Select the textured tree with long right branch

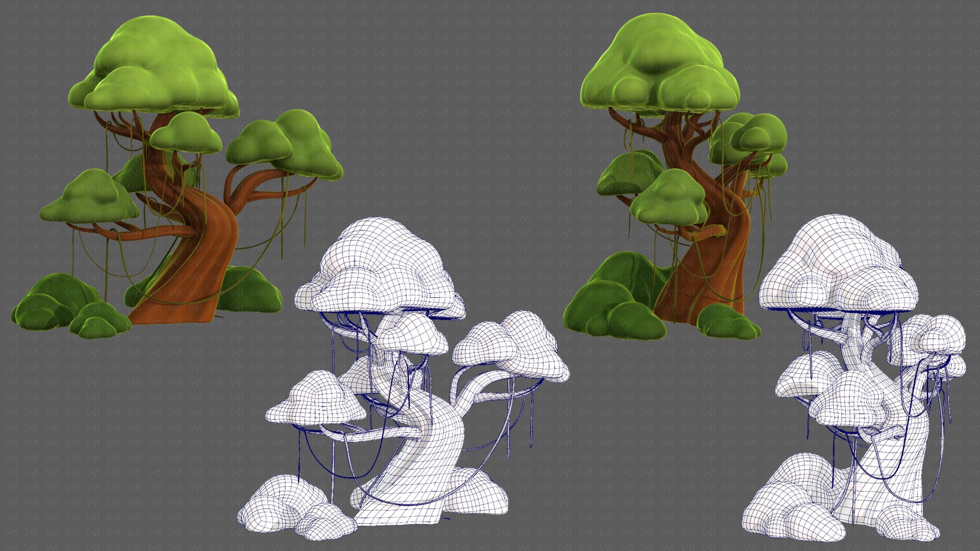point(177,178)
